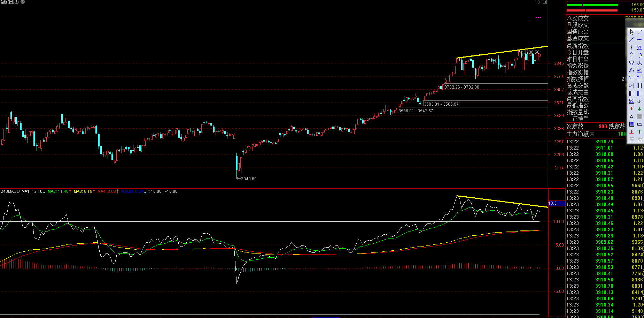Click the 3910.79 tick price entry
This screenshot has height=318, width=644.
[604, 142]
